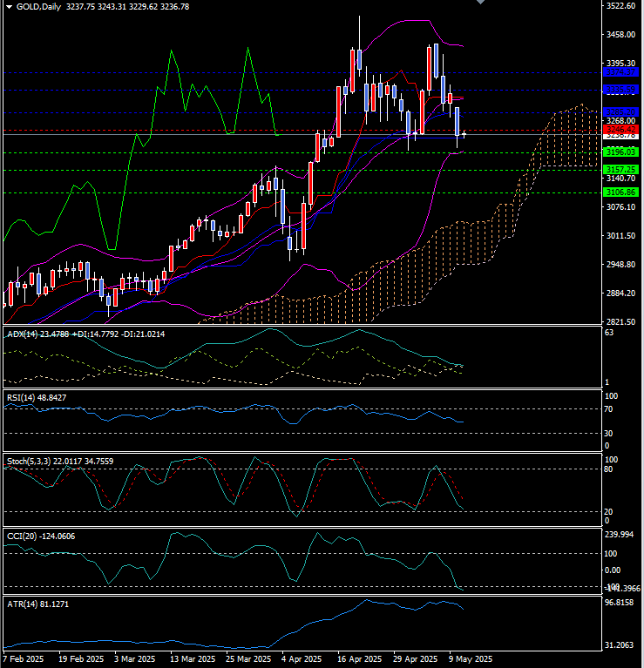Click the RSI(14) 48.8427 indicator label

tap(37, 398)
